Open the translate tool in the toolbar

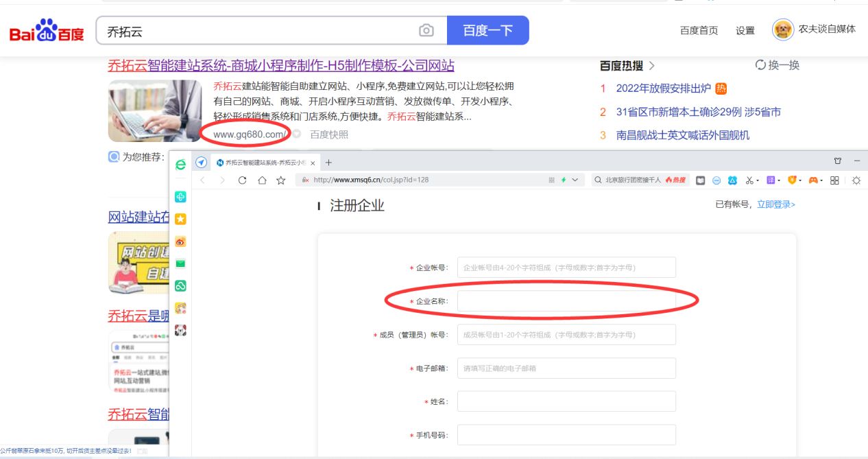[770, 180]
